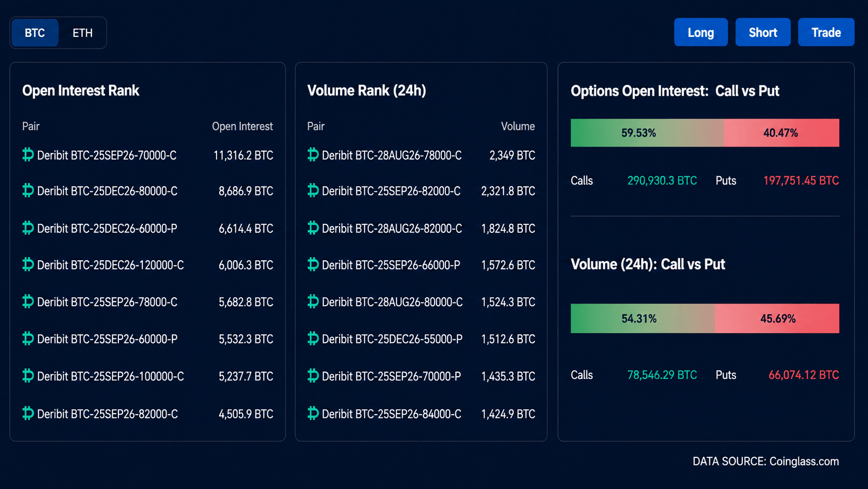Click the Long button

pos(701,32)
